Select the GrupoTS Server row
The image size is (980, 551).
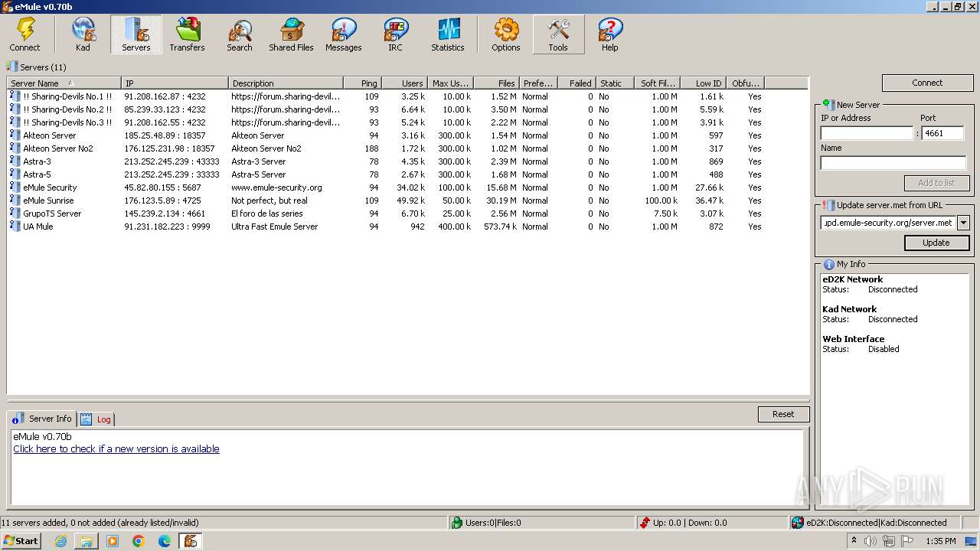click(408, 214)
